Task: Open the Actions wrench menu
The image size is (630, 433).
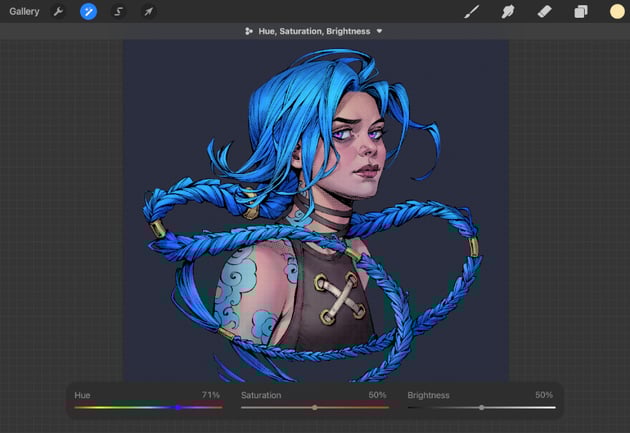Action: [x=58, y=12]
